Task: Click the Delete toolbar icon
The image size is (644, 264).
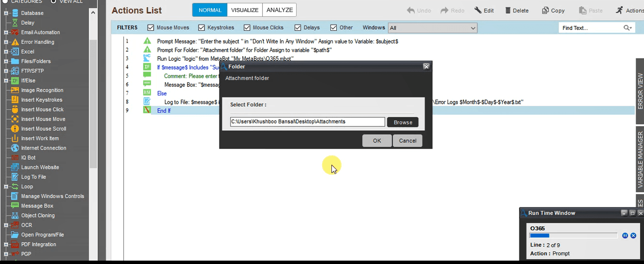Action: (508, 11)
